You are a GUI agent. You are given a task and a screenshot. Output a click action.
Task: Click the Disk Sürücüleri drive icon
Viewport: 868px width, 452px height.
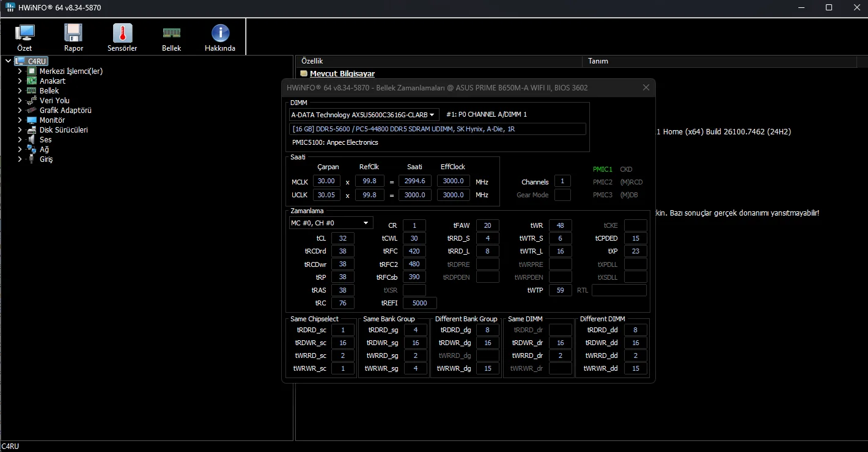32,129
